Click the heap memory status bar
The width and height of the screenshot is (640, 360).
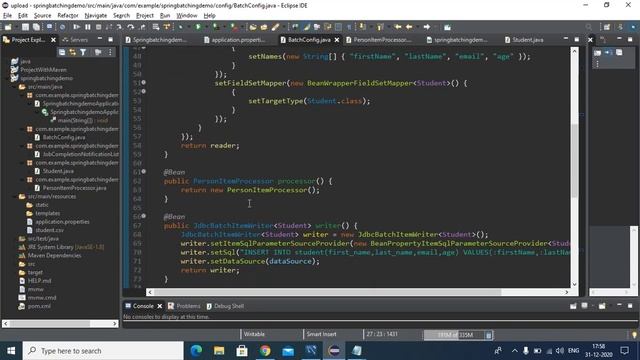[454, 335]
